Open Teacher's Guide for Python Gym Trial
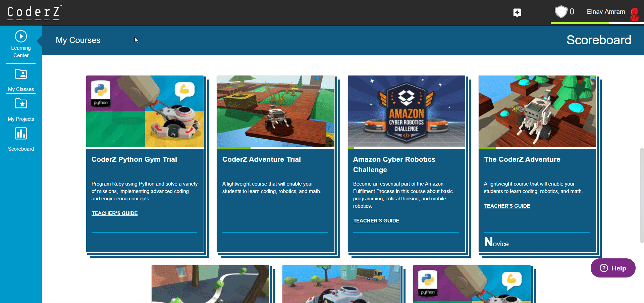This screenshot has height=303, width=644. 114,213
